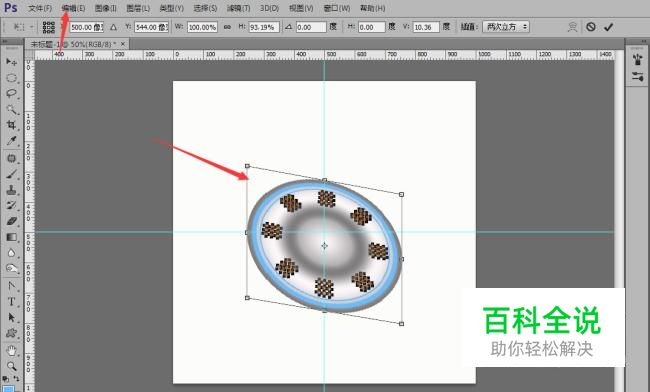Screen dimensions: 650x392
Task: Click the default colors reset icon
Action: (x=5, y=379)
